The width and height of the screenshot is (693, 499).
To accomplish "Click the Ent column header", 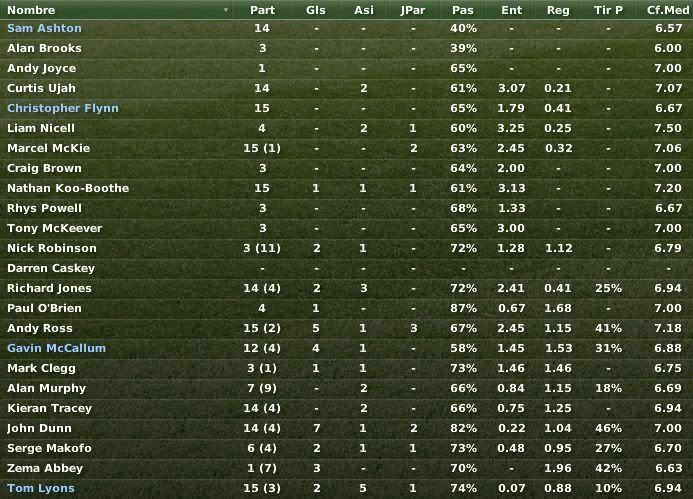I will click(x=511, y=10).
